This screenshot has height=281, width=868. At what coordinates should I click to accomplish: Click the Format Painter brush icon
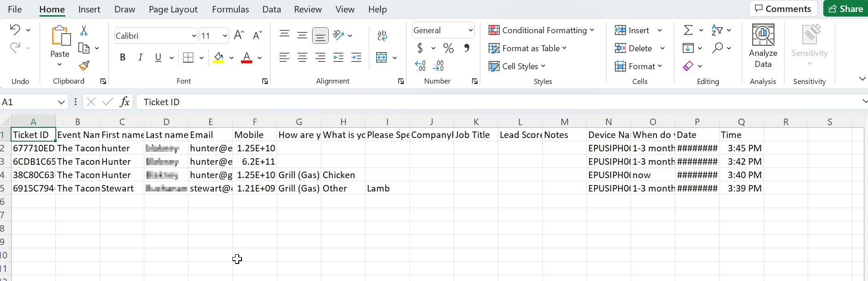(84, 66)
